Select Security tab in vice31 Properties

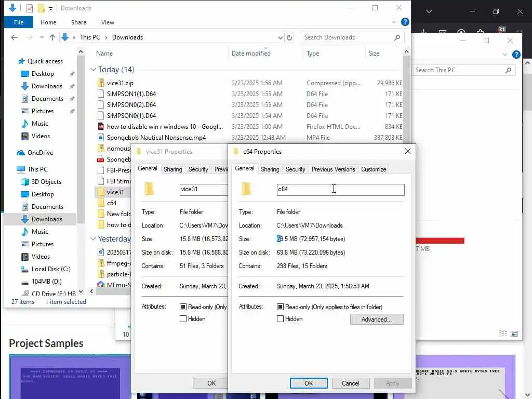pos(198,169)
